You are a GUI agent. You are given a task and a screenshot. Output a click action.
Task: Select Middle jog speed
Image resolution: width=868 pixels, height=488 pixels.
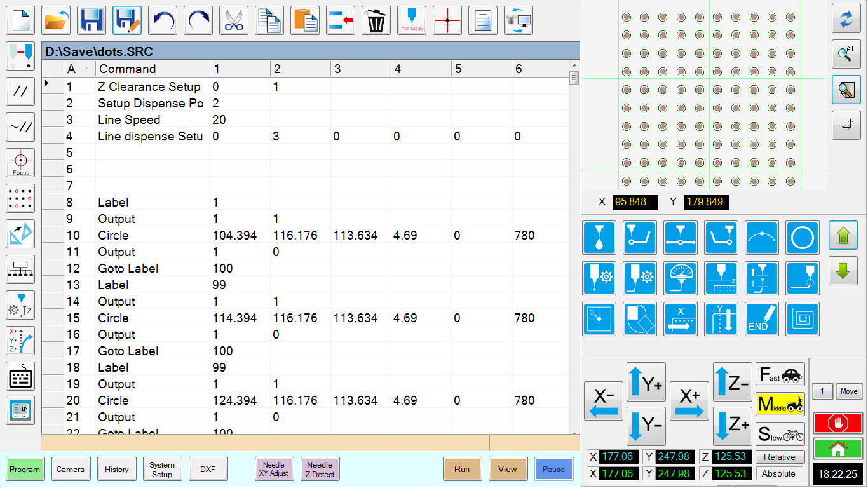coord(780,404)
